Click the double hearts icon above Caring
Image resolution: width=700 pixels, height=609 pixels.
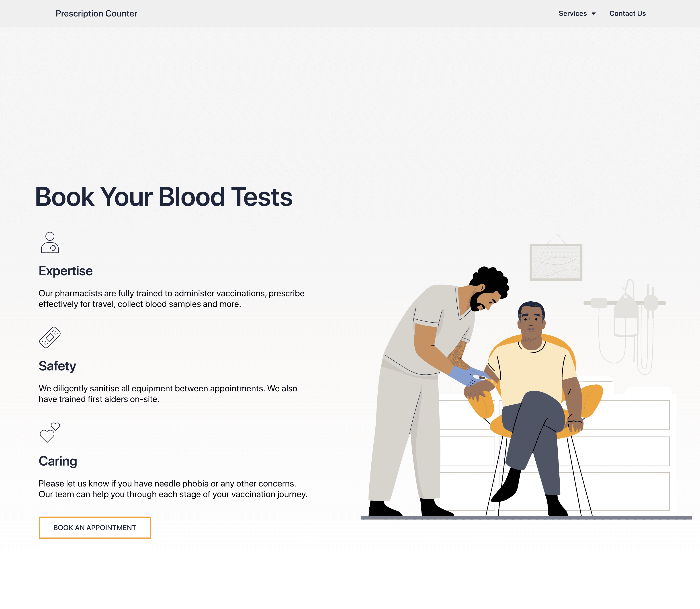50,432
